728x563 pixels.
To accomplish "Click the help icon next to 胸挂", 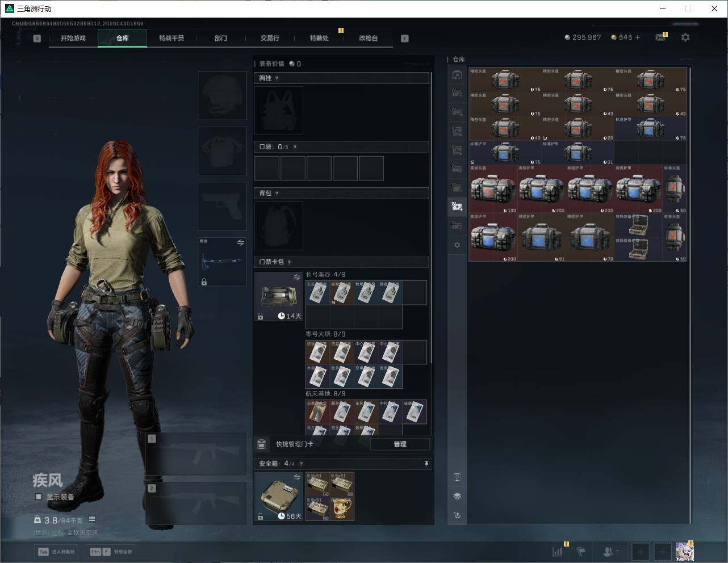I will [277, 78].
